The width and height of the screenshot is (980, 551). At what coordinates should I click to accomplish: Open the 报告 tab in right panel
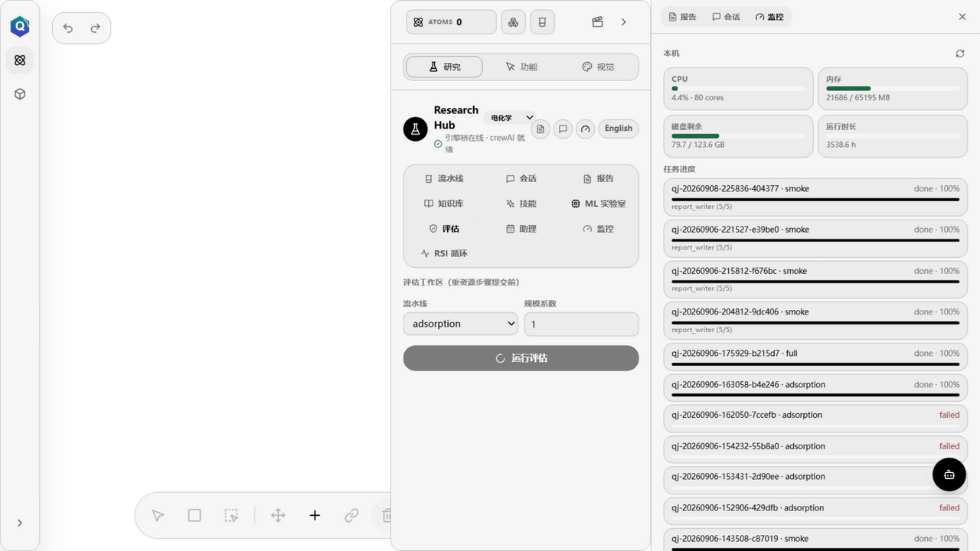683,17
